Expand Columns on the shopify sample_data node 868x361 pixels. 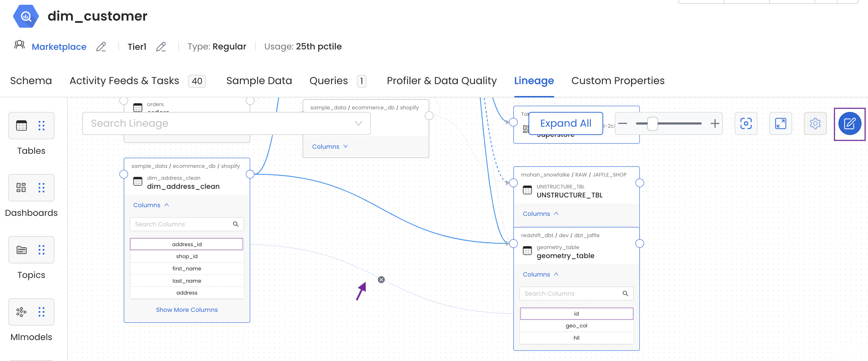point(329,146)
